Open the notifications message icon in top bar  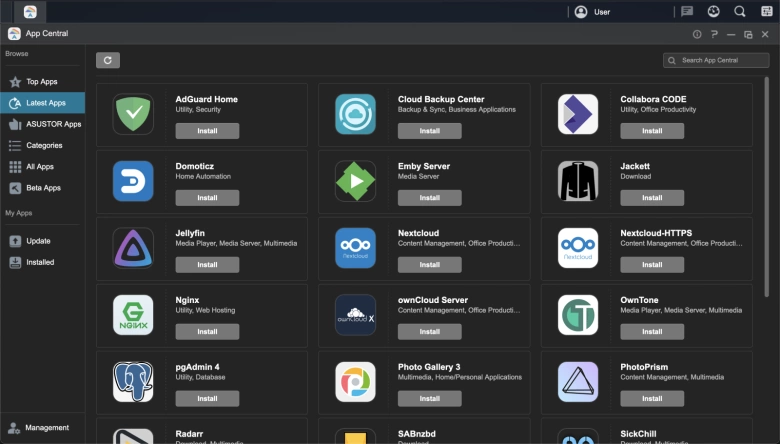coord(687,12)
